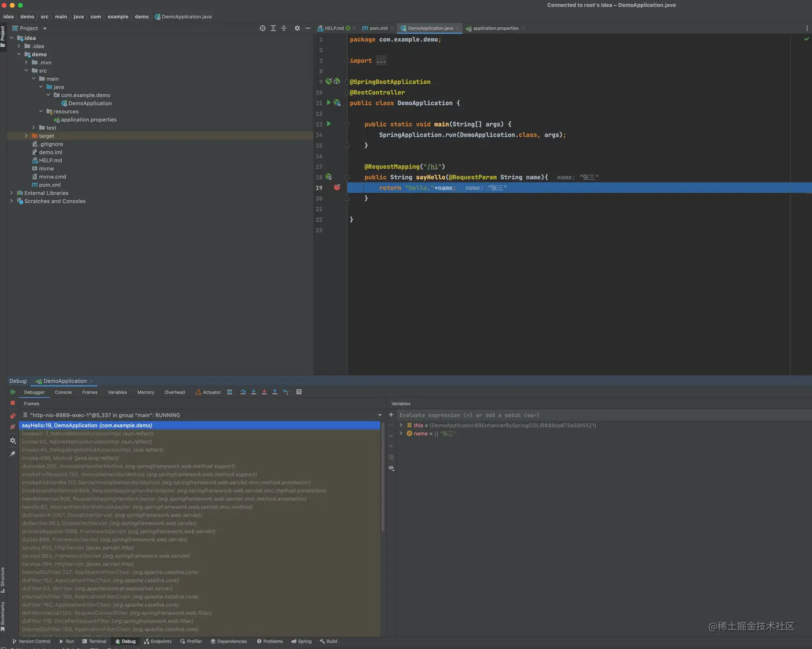Toggle the Bookmarks tool window stripe button
The image size is (812, 649).
point(3,616)
